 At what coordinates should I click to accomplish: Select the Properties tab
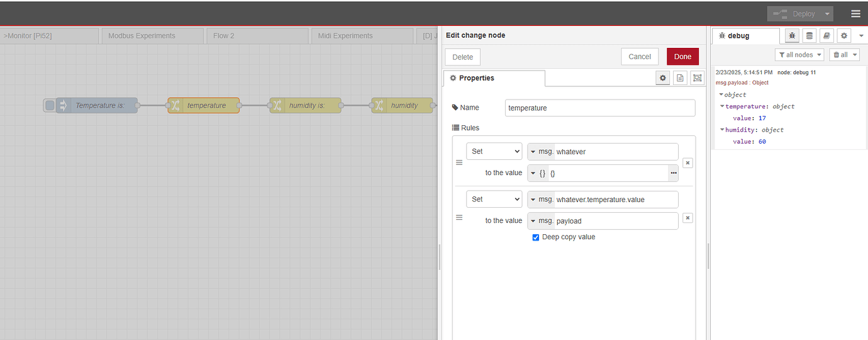[494, 78]
